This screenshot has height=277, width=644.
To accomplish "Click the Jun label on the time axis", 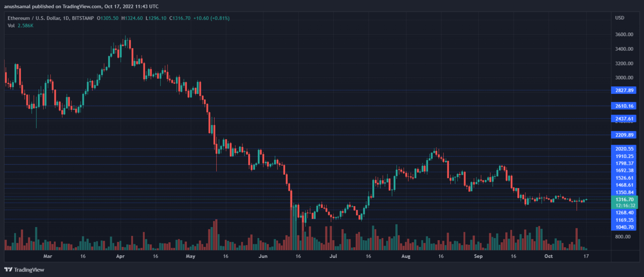I will (x=263, y=256).
